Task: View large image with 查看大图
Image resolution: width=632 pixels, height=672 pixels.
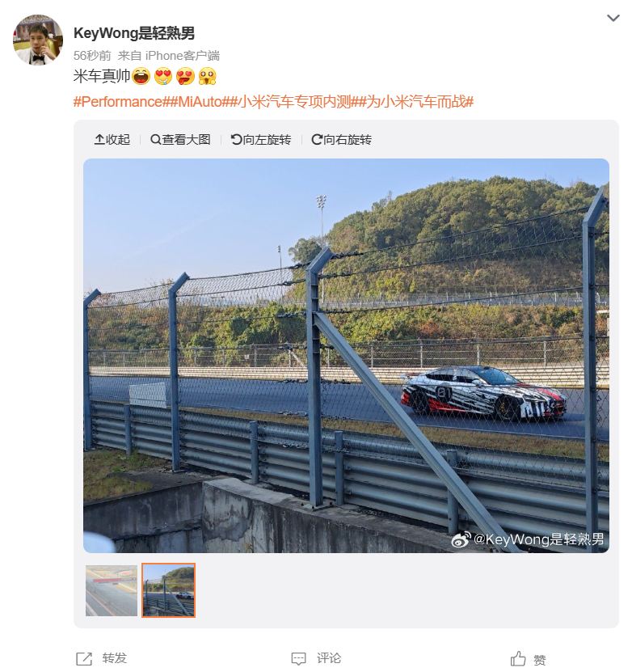Action: [180, 140]
